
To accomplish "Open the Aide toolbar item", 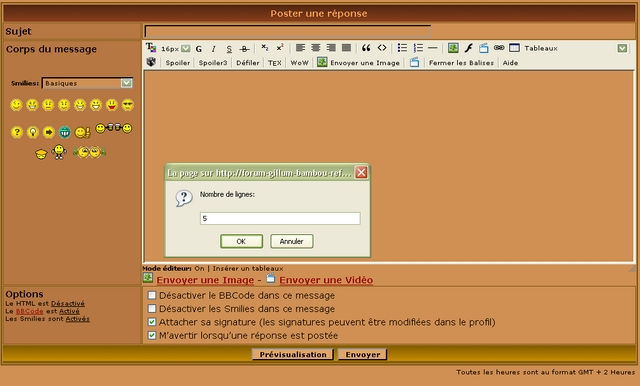I will (x=510, y=63).
